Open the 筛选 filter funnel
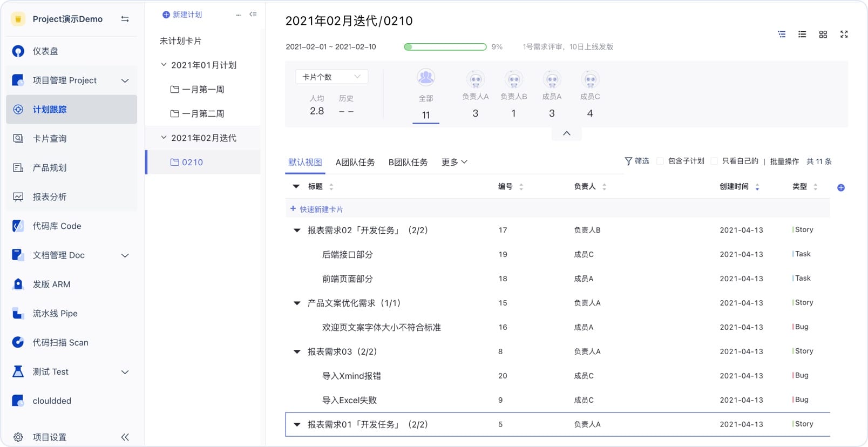This screenshot has width=868, height=447. [636, 161]
